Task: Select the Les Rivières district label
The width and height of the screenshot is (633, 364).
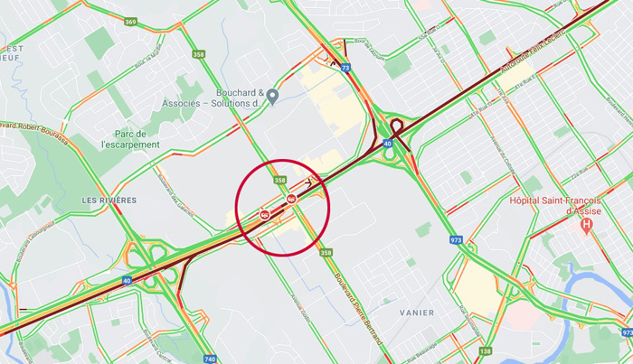Action: coord(109,201)
